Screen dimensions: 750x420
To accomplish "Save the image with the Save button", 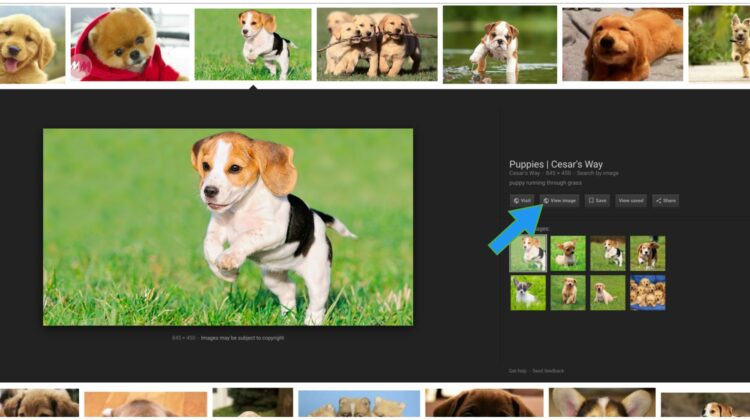I will click(x=597, y=200).
